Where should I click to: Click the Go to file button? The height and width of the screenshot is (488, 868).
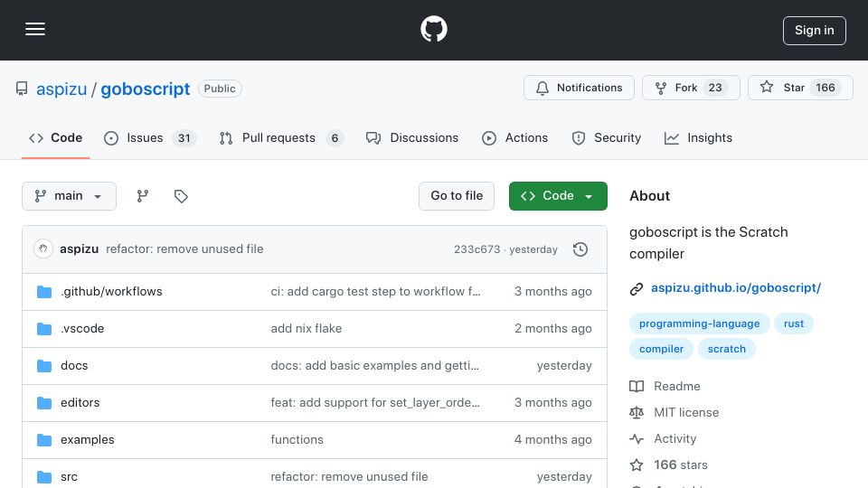point(456,196)
